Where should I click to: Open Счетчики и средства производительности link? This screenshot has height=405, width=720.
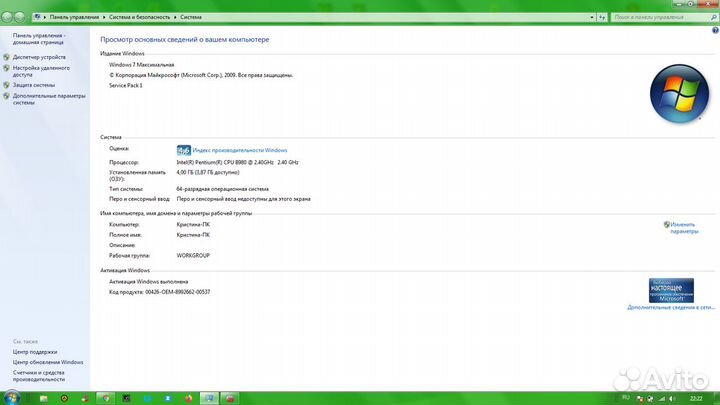coord(39,376)
